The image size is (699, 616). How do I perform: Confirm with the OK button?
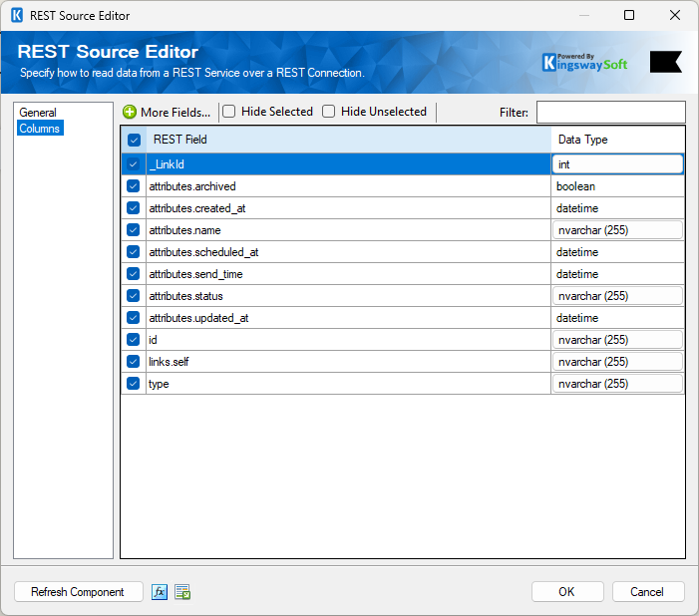coord(567,592)
